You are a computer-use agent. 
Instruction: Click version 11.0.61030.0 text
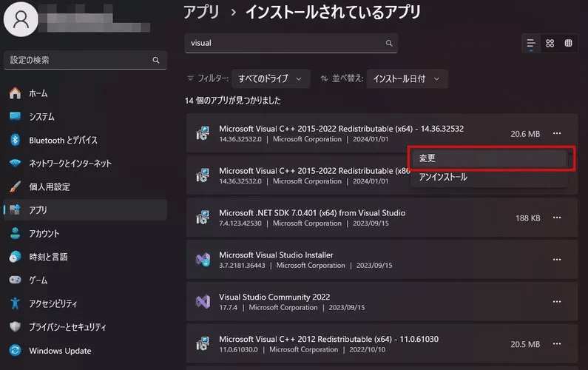(x=238, y=349)
